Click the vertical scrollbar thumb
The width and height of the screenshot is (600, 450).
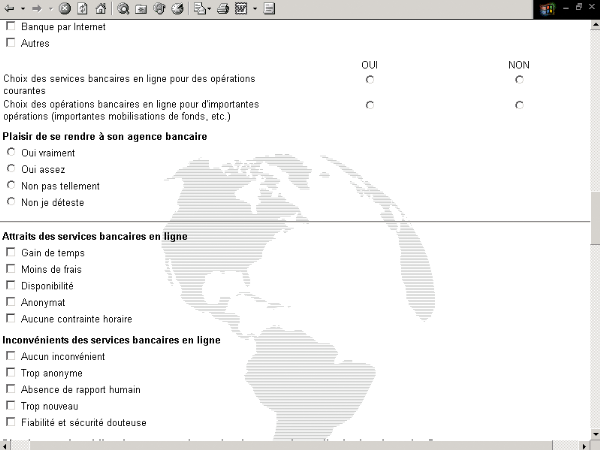tap(595, 218)
